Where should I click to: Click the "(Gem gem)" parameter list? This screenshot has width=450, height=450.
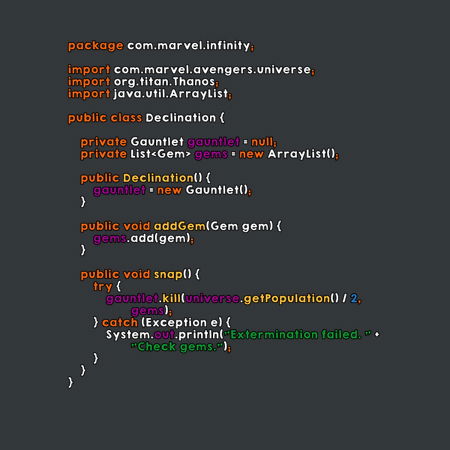click(240, 226)
